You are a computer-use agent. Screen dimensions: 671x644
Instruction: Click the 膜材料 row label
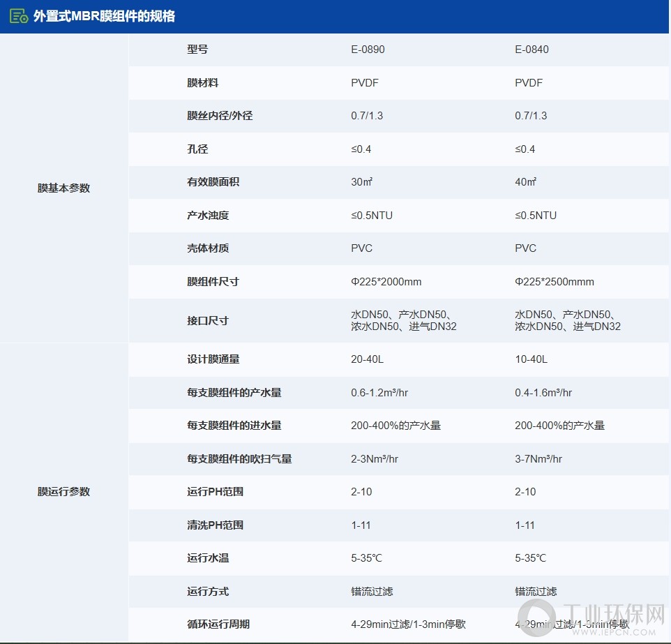click(202, 82)
